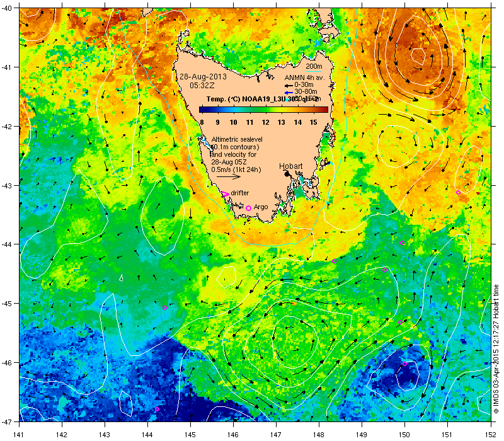
Task: Click longitude axis label '145'
Action: [190, 435]
